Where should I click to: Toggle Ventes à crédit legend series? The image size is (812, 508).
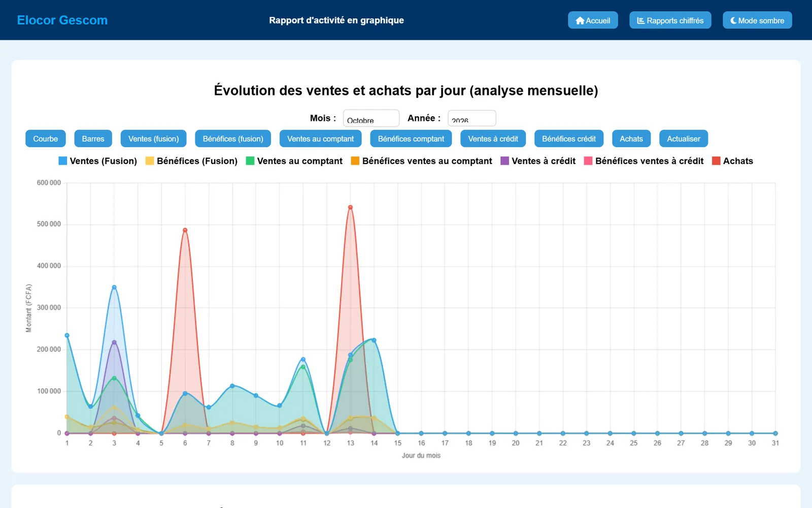(538, 161)
